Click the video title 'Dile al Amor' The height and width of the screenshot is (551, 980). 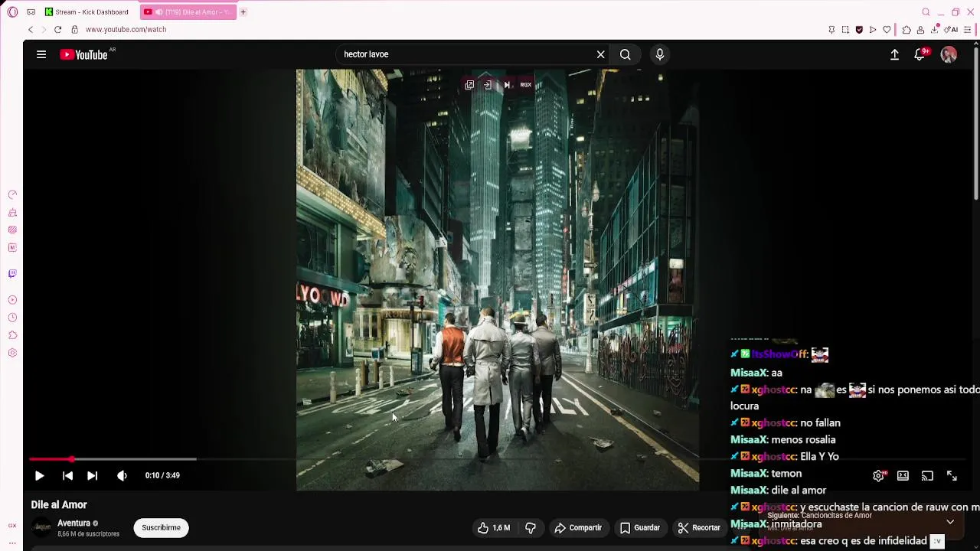click(x=59, y=505)
